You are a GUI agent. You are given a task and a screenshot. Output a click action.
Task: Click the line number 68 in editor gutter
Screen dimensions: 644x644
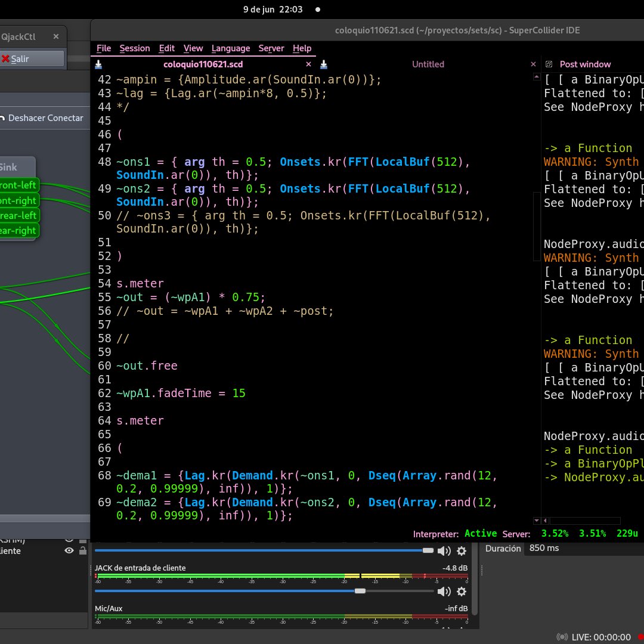click(x=104, y=476)
